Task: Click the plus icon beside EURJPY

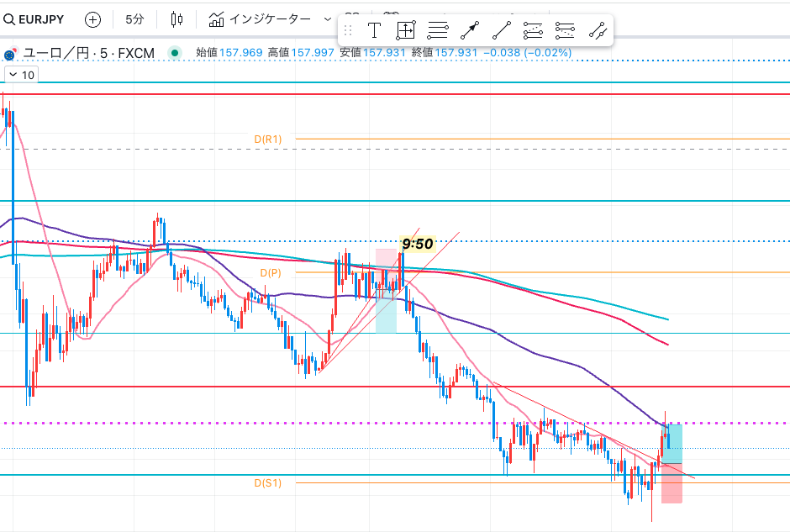Action: (x=92, y=18)
